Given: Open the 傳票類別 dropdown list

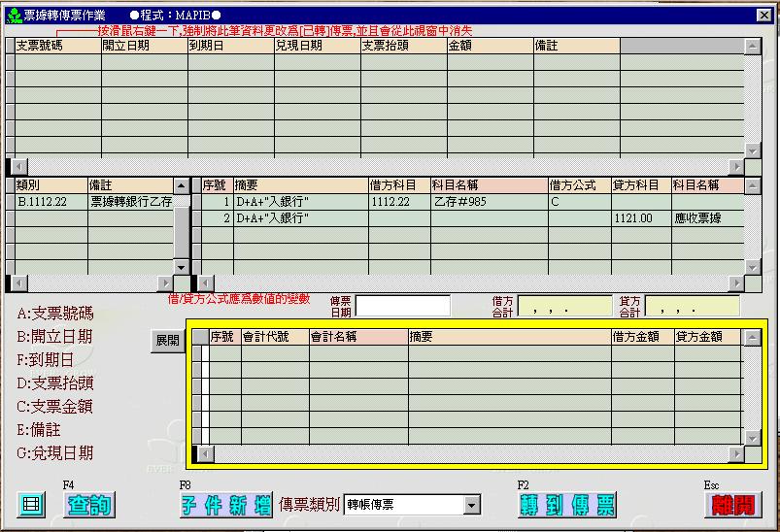Looking at the screenshot, I should click(x=472, y=505).
